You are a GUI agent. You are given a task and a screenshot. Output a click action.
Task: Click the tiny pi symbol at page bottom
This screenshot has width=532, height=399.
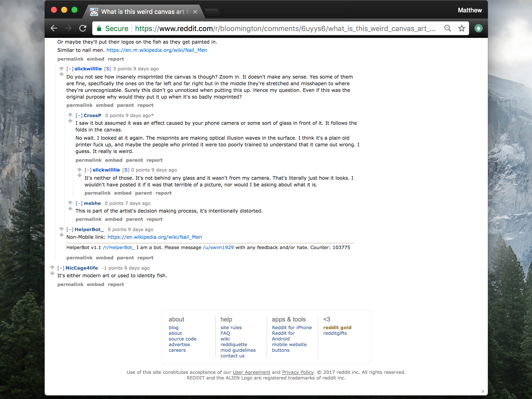click(483, 392)
